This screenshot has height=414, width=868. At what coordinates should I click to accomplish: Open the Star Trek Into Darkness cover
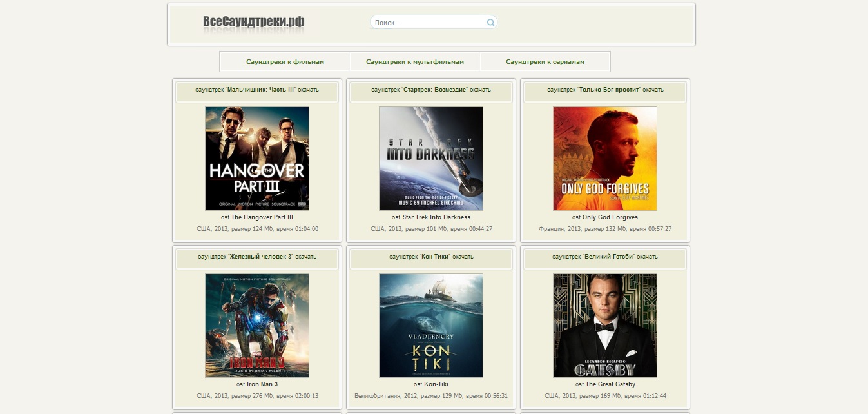click(431, 159)
